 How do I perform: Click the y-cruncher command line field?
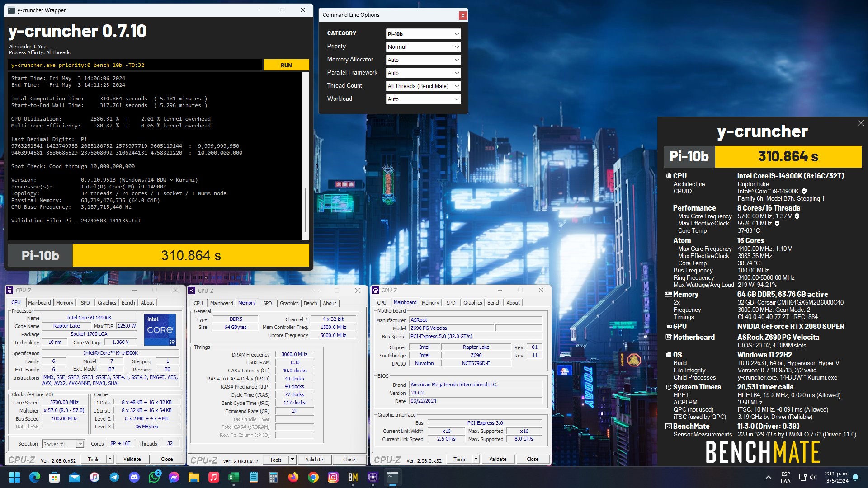[x=135, y=65]
